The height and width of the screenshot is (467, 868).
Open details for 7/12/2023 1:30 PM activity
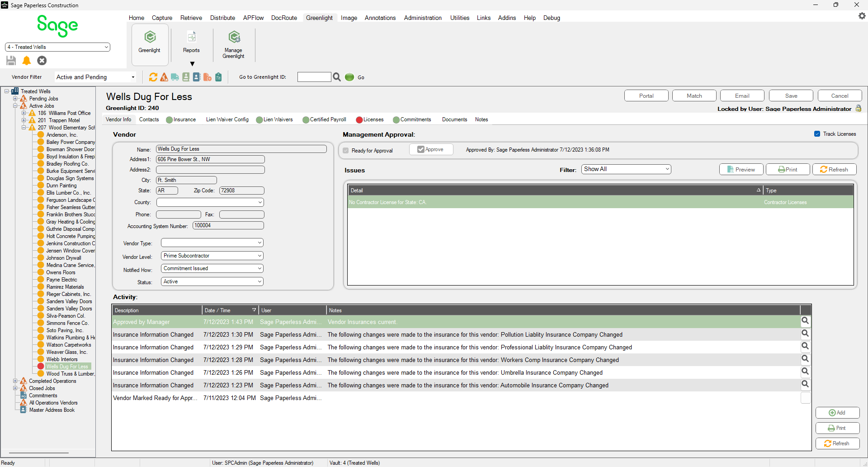[805, 334]
